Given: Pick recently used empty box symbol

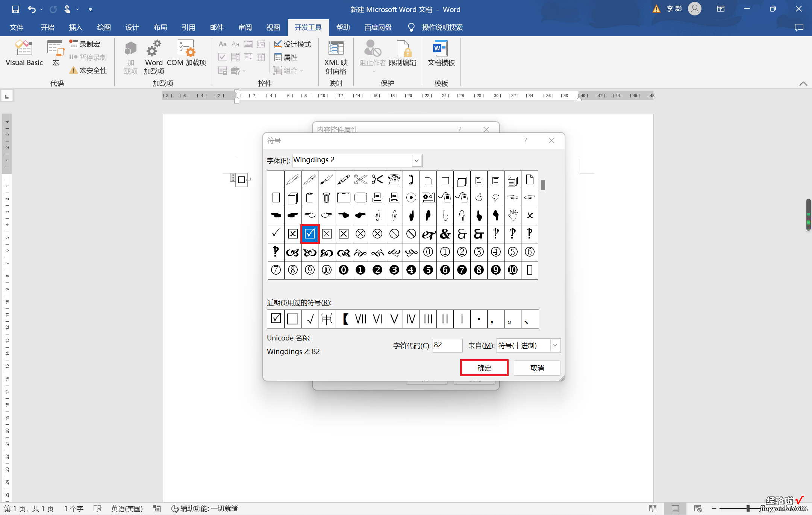Looking at the screenshot, I should click(293, 319).
